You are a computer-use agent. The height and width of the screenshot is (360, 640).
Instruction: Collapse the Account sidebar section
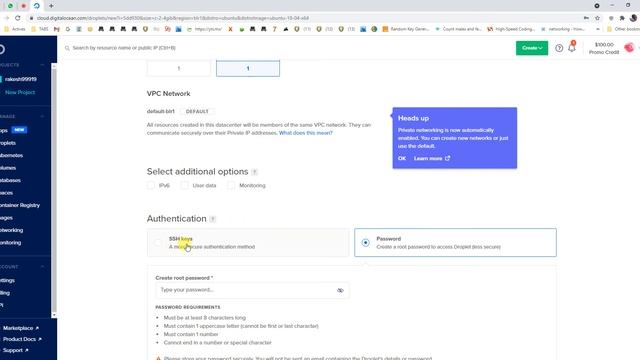click(x=42, y=267)
